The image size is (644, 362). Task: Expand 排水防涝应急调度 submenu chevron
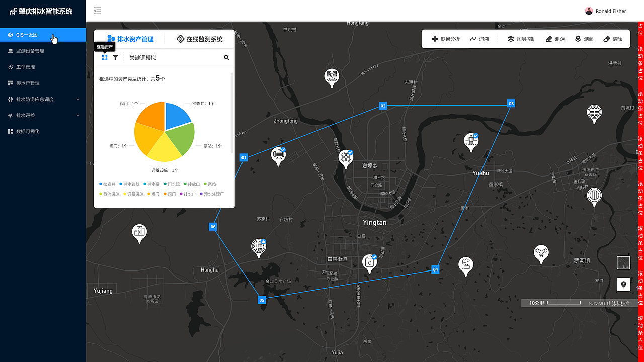(x=78, y=99)
